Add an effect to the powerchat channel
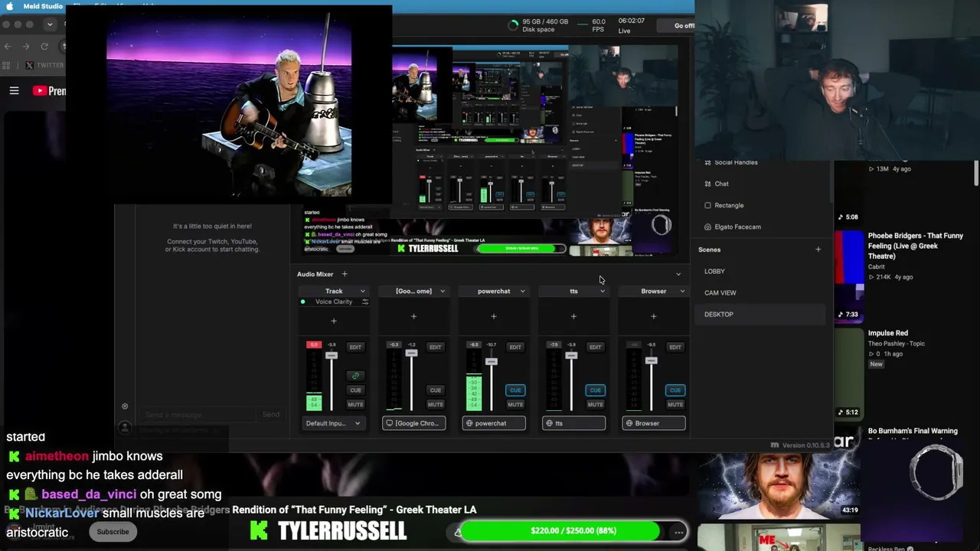Image resolution: width=980 pixels, height=551 pixels. point(494,316)
